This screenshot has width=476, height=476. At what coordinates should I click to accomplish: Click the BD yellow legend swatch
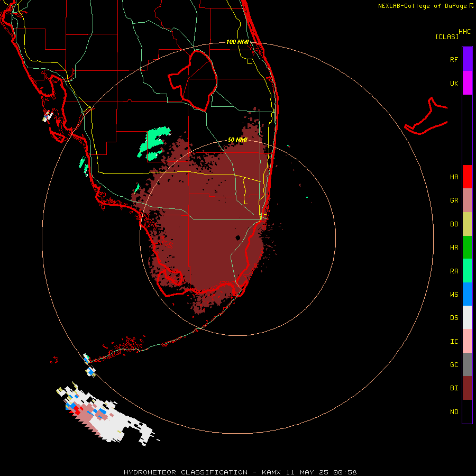pos(467,224)
